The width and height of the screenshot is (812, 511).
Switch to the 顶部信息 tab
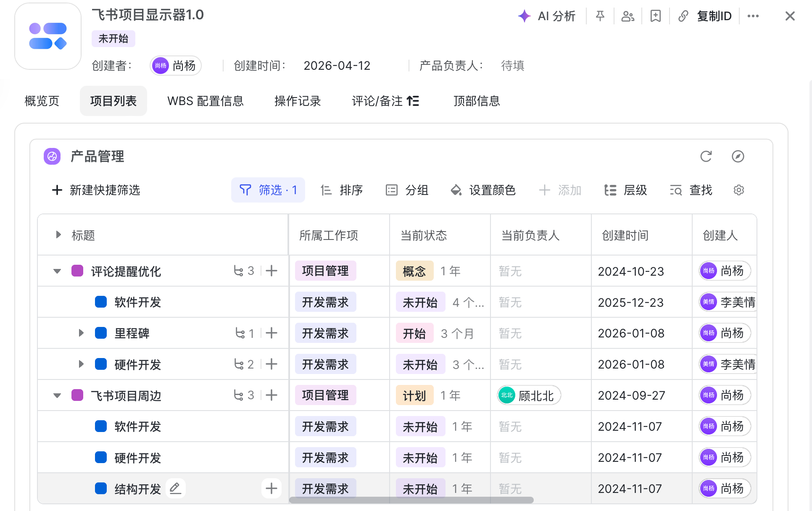click(477, 101)
